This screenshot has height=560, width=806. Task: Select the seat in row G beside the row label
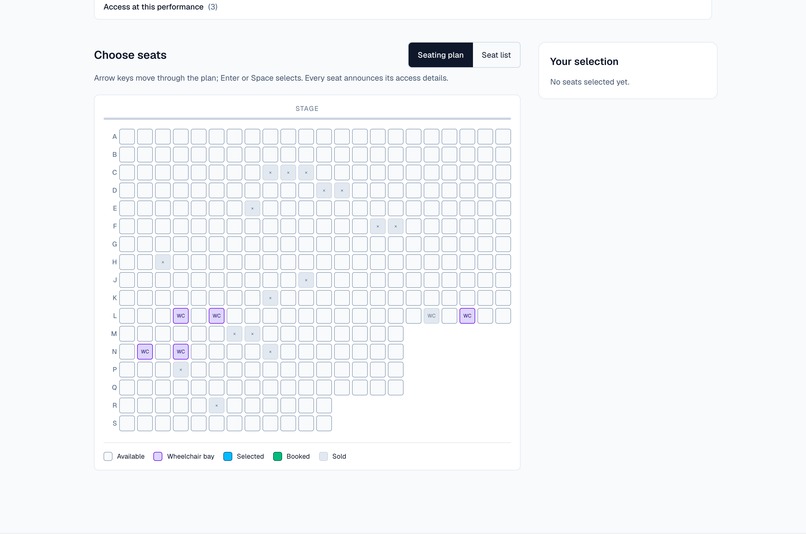[127, 244]
